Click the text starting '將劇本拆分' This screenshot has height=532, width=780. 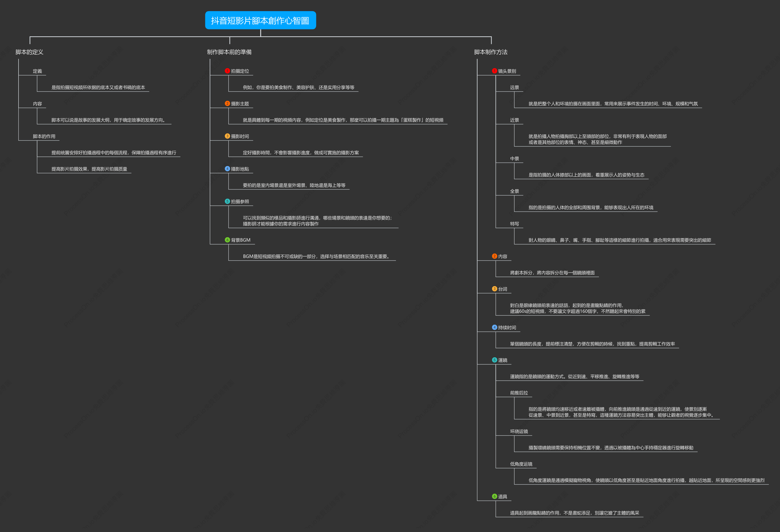click(552, 272)
